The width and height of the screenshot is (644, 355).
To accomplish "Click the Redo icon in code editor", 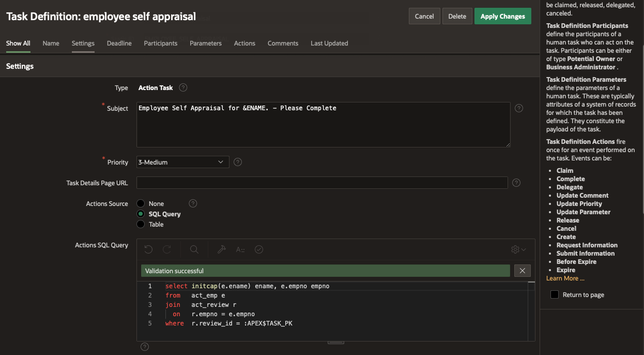I will [x=167, y=249].
